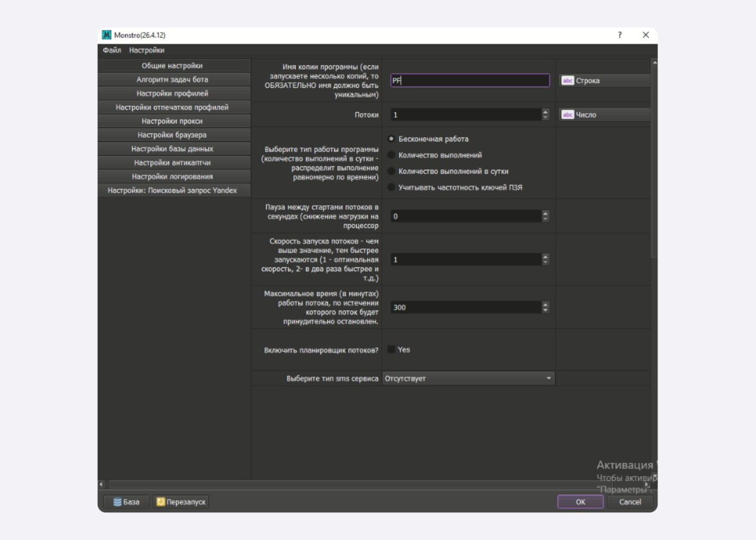Increase the Потоки value with up arrow
This screenshot has height=540, width=756.
click(x=545, y=112)
